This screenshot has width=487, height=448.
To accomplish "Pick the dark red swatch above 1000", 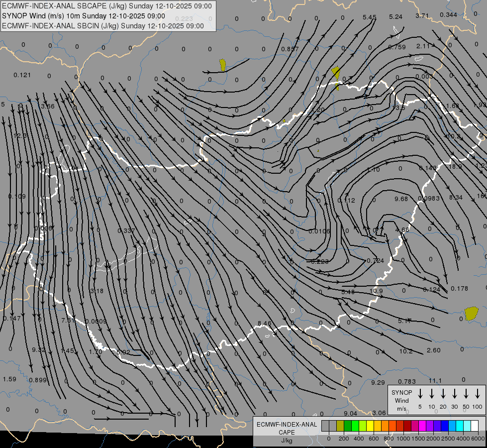I will (407, 426).
